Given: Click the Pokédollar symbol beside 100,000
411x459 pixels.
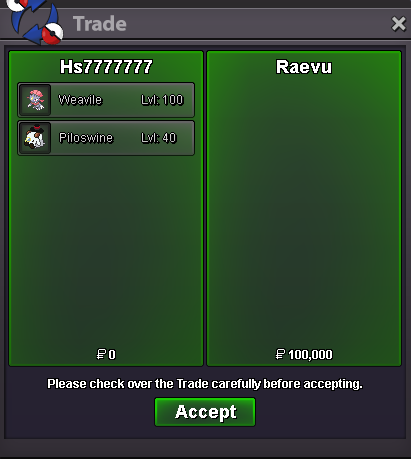Looking at the screenshot, I should (280, 354).
